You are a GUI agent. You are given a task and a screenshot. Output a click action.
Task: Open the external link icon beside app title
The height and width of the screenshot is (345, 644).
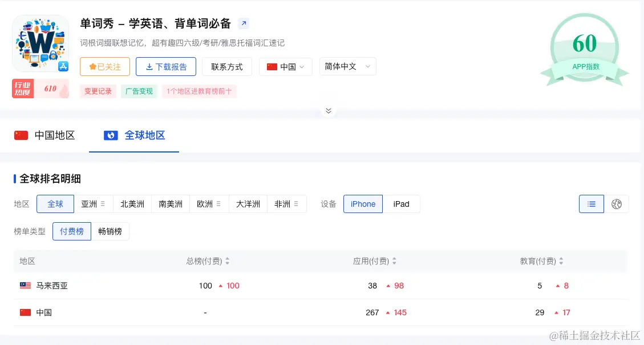coord(244,23)
